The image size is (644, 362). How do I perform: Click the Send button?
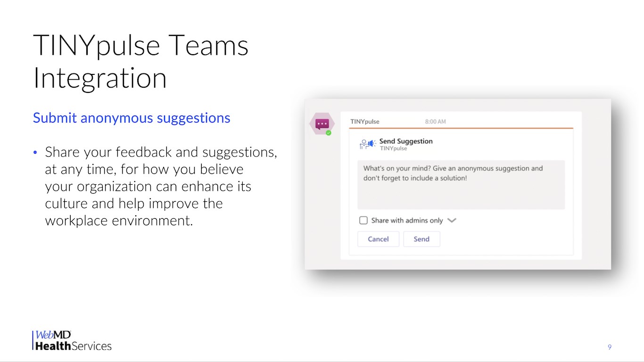click(x=421, y=239)
